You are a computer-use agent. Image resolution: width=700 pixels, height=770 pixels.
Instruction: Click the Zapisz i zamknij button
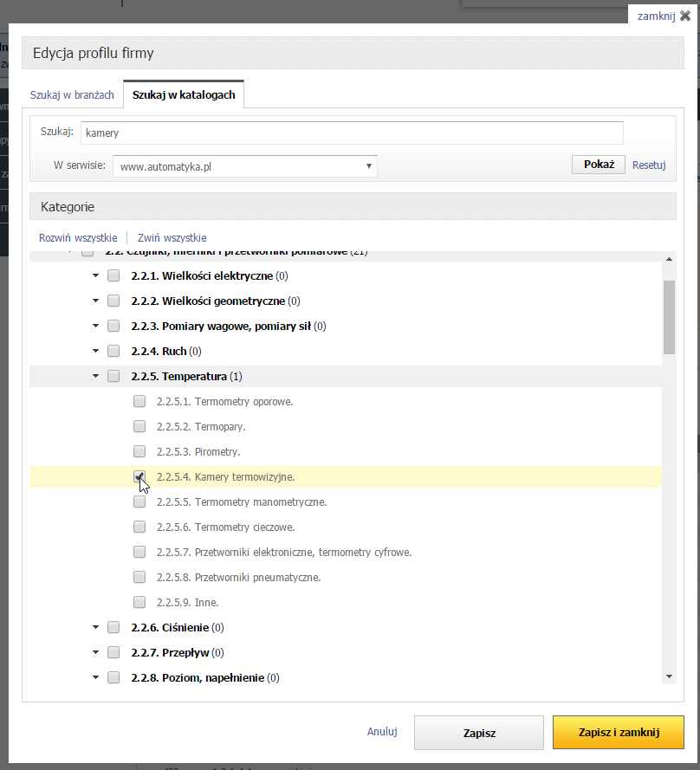[x=619, y=733]
